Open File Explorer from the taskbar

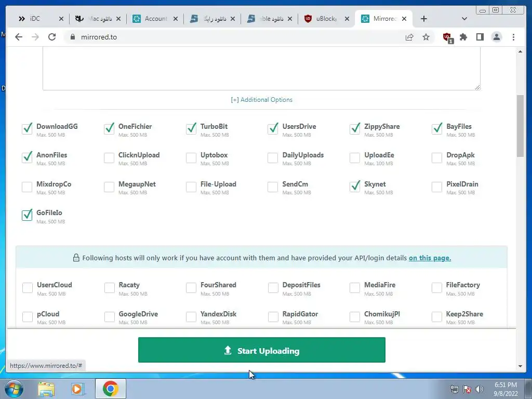[46, 389]
